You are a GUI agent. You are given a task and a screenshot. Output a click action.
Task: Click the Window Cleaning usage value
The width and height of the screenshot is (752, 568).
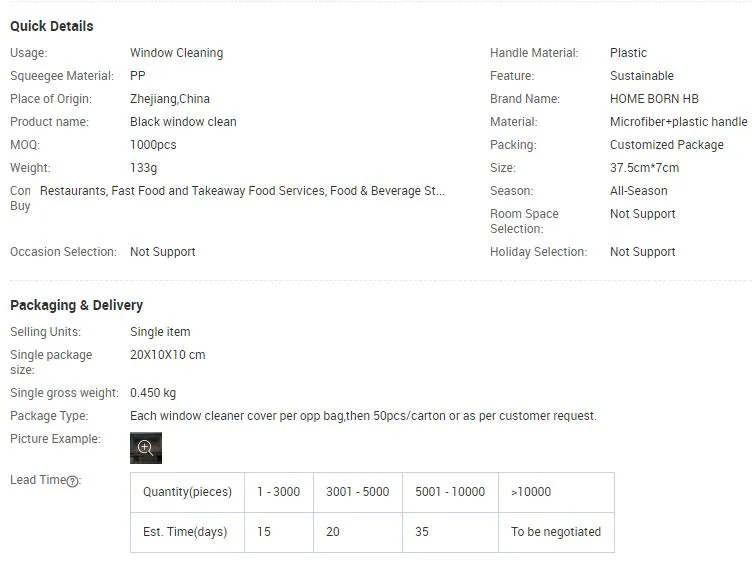(x=176, y=53)
